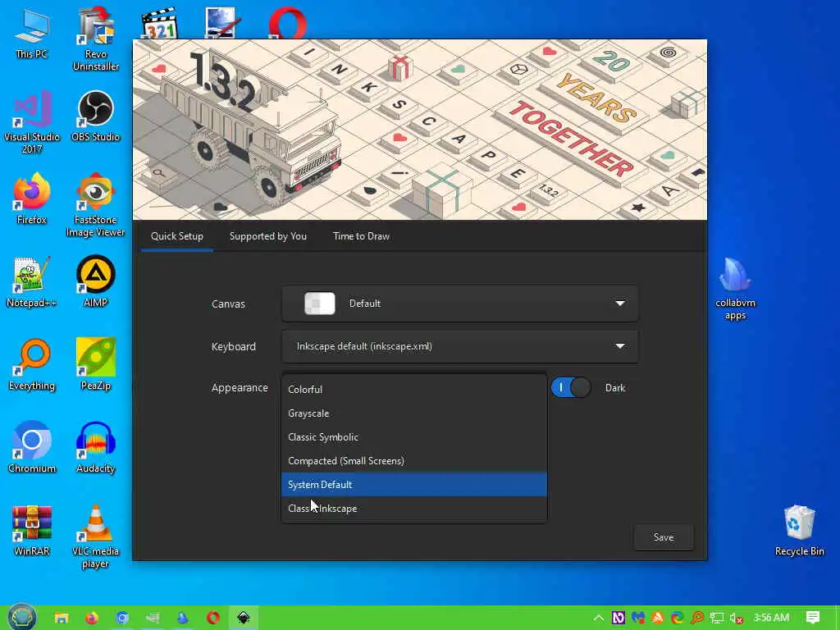This screenshot has height=630, width=840.
Task: Select Compacted (Small Screens) option
Action: [x=414, y=461]
